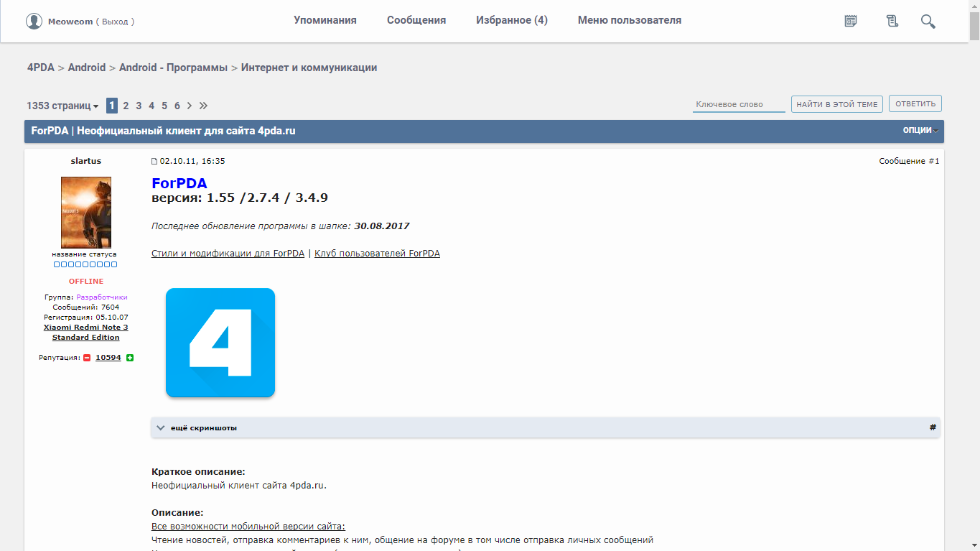Log out via Выход link
Viewport: 980px width, 551px height.
pos(115,22)
